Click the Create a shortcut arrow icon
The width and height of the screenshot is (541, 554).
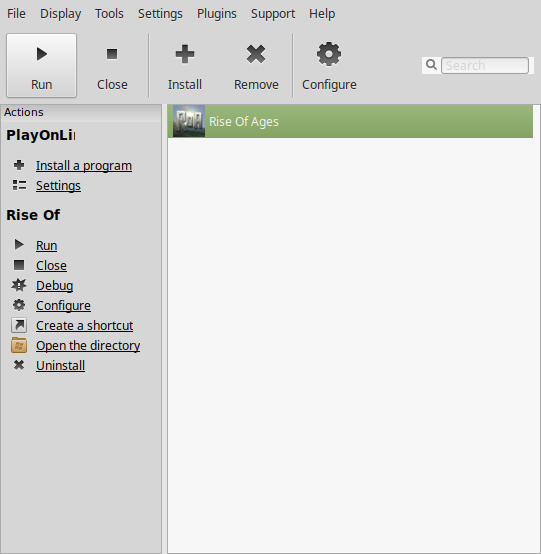point(19,325)
